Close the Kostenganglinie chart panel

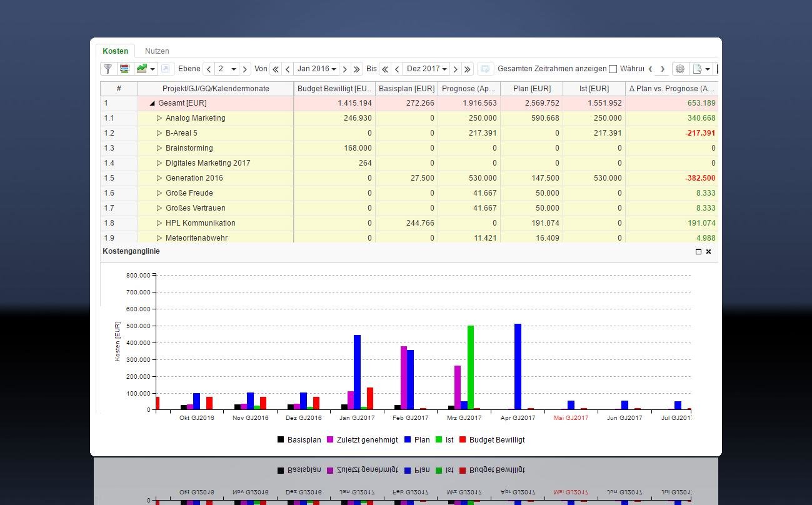(708, 251)
